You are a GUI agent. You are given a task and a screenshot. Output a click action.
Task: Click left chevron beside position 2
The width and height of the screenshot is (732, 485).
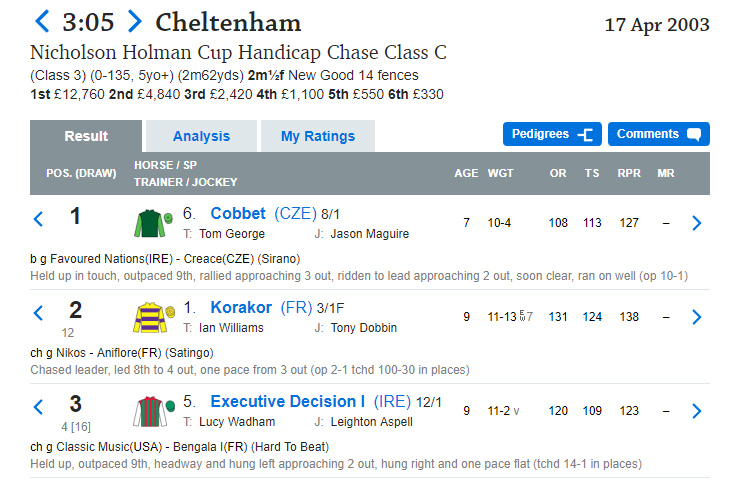click(x=39, y=313)
